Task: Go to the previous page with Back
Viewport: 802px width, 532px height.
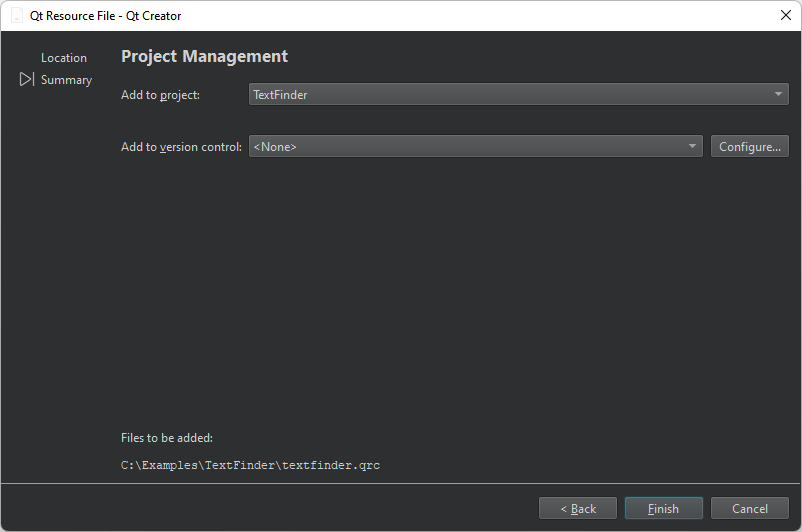Action: click(578, 509)
